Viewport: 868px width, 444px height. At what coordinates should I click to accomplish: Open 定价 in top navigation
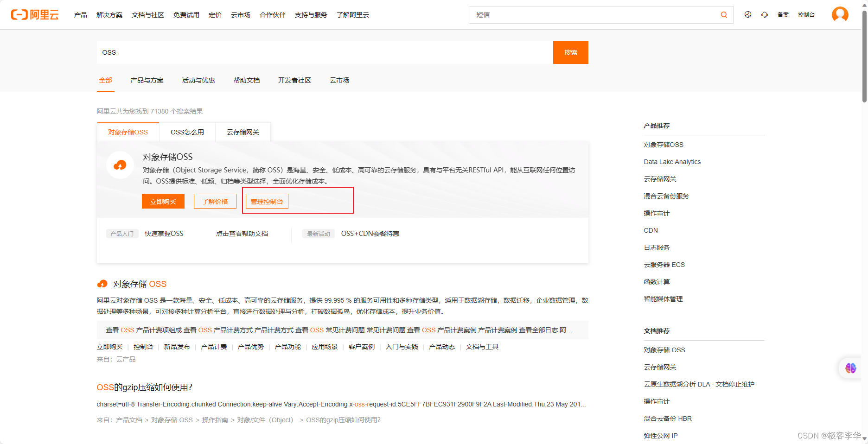point(215,15)
